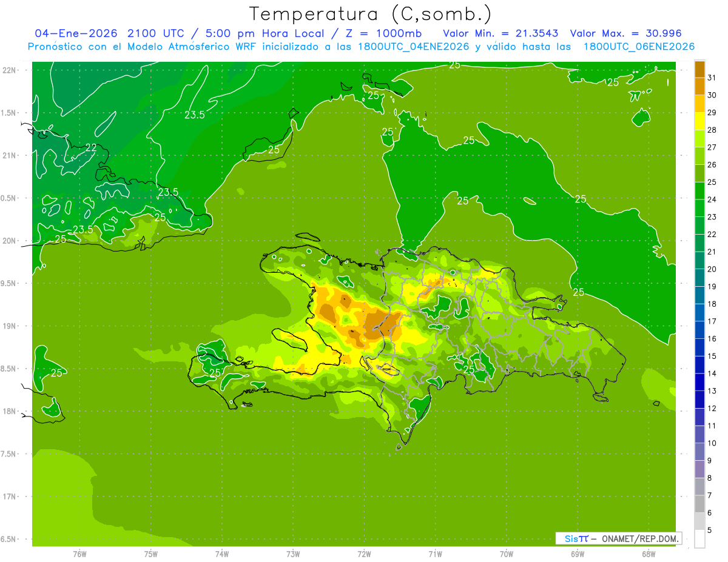This screenshot has width=728, height=562.
Task: Click the "68W" longitude axis label
Action: (649, 554)
